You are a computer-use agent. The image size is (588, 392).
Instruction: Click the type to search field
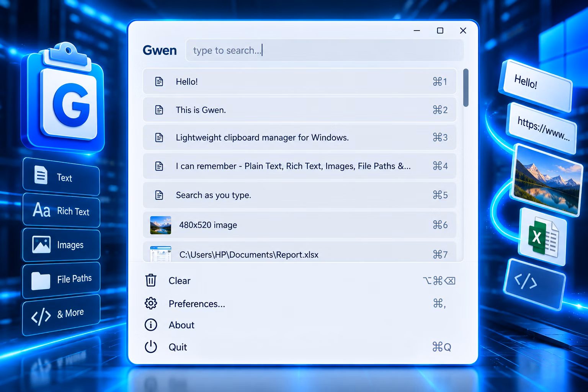pyautogui.click(x=325, y=50)
